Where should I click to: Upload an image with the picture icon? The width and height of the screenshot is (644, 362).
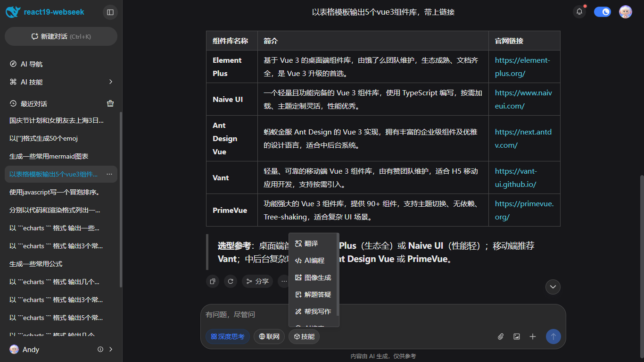tap(517, 337)
